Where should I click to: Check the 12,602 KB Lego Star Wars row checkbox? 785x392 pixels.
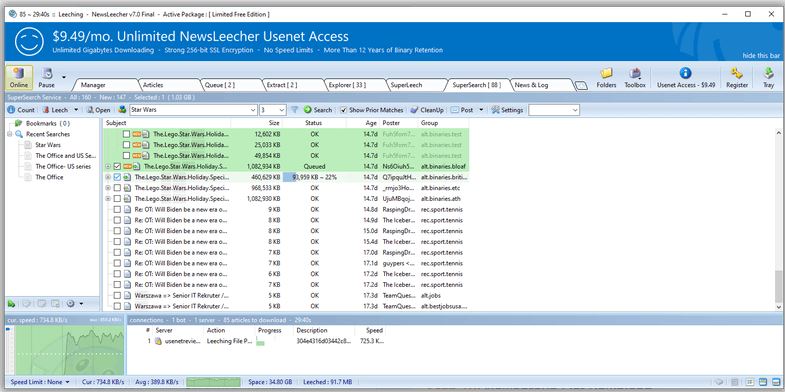pyautogui.click(x=127, y=134)
